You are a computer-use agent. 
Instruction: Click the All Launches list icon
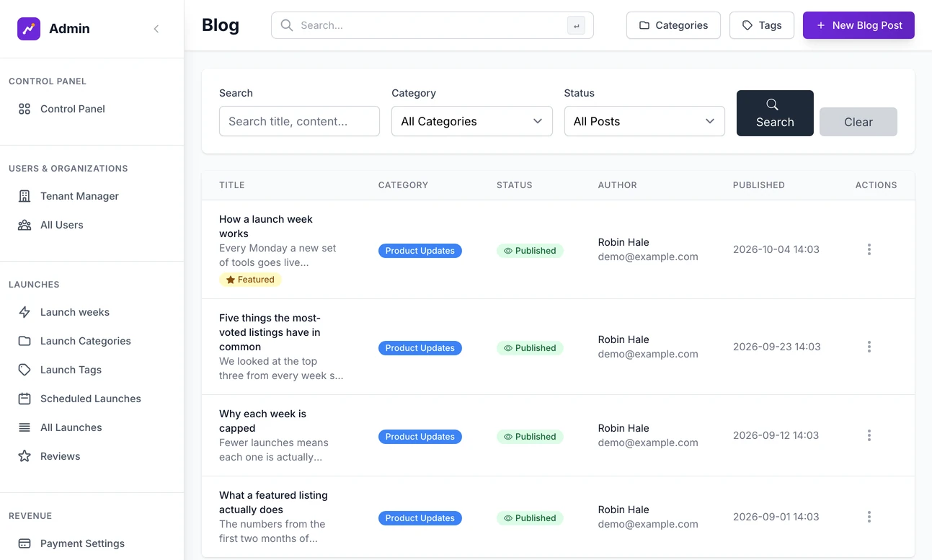coord(25,427)
